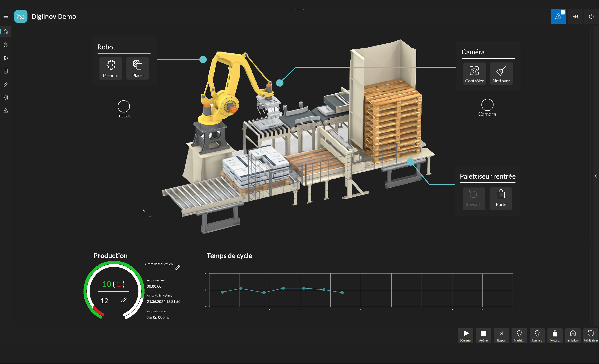Toggle the Lumière light button
599x364 pixels.
(x=537, y=335)
